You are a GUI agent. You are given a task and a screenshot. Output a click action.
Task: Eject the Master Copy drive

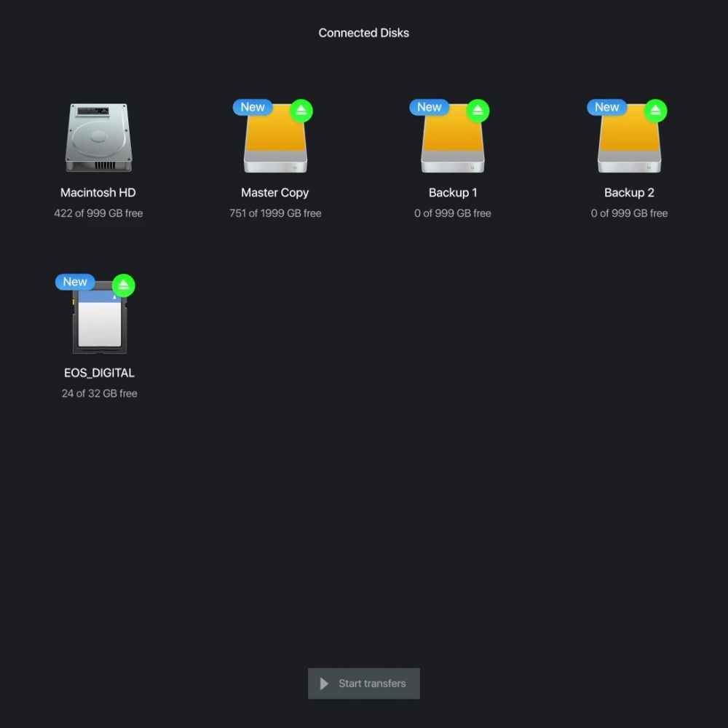(x=301, y=111)
